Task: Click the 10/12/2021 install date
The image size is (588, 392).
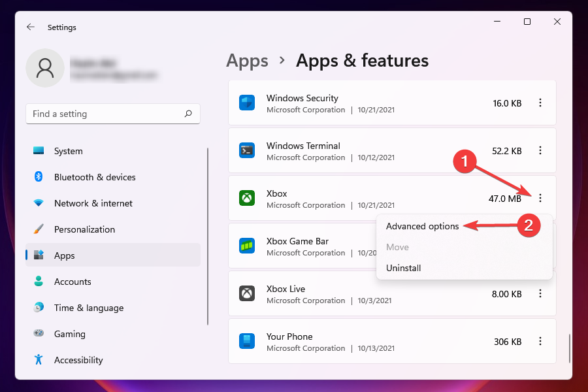Action: coord(376,157)
